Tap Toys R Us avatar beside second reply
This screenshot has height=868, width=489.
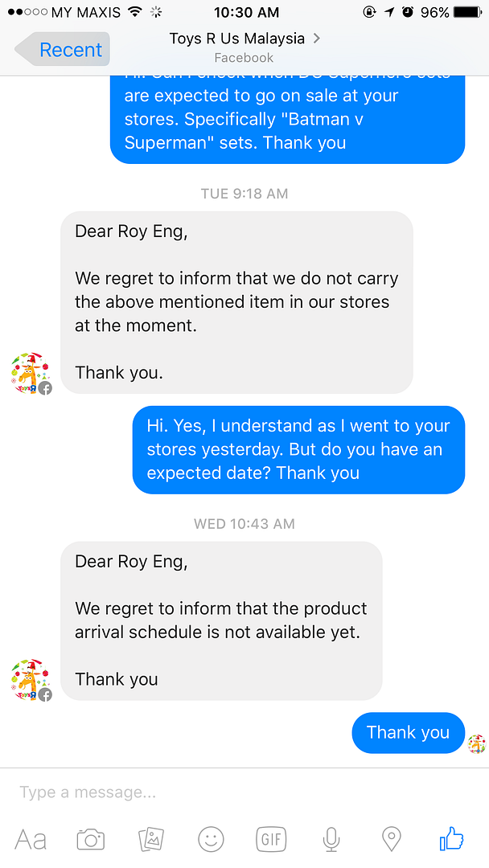point(31,680)
